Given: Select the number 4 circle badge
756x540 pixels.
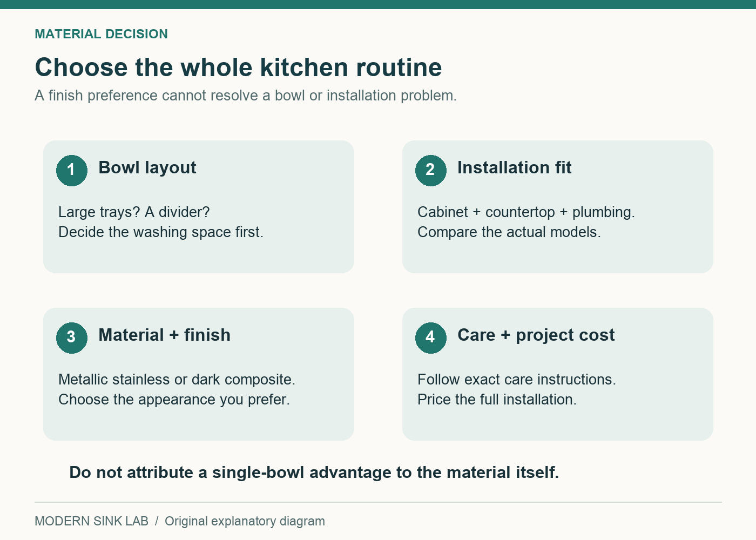Looking at the screenshot, I should coord(431,338).
